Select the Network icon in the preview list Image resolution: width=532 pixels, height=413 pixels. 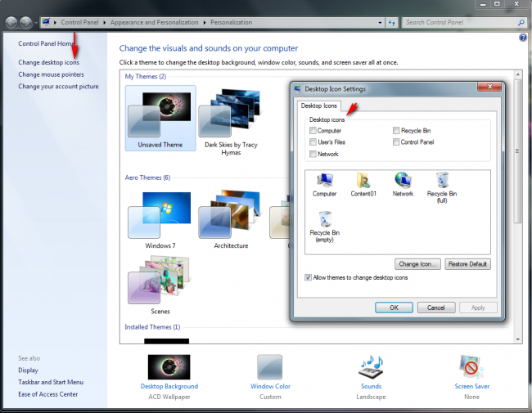(403, 181)
